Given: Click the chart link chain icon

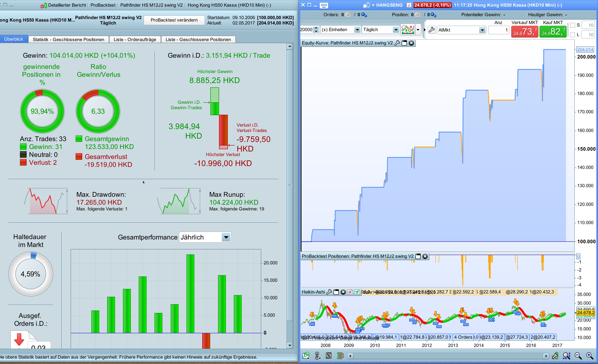Looking at the screenshot, I should point(317,356).
